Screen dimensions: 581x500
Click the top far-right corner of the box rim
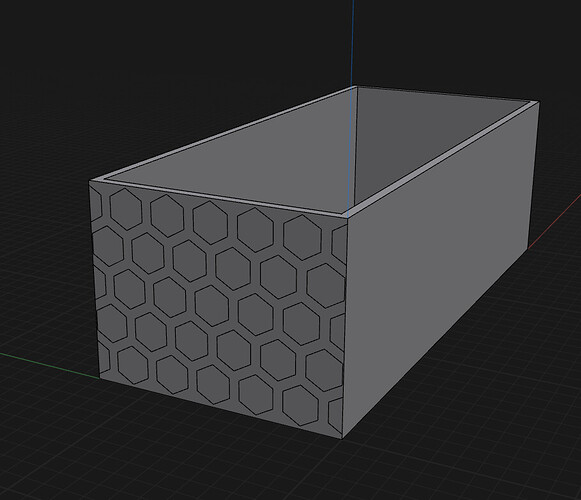tap(538, 102)
